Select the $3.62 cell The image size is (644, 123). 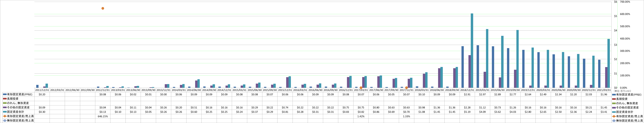pyautogui.click(x=497, y=112)
